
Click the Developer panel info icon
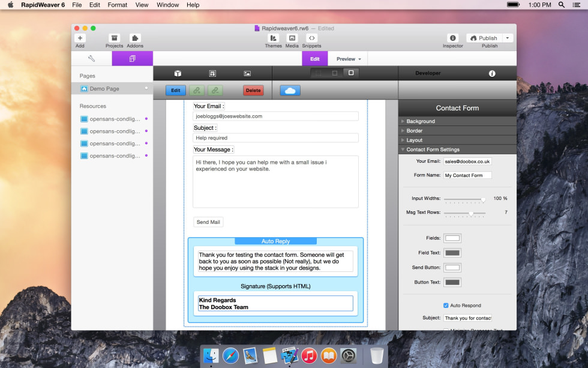(492, 73)
